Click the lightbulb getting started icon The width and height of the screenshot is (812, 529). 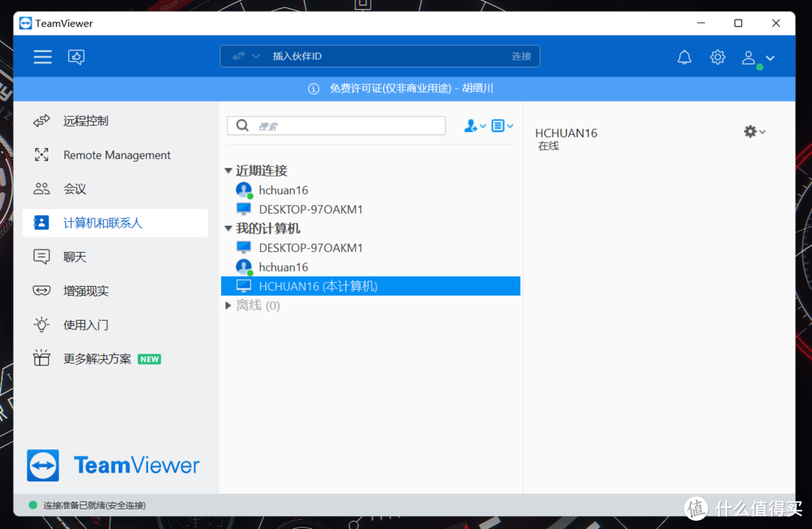41,324
